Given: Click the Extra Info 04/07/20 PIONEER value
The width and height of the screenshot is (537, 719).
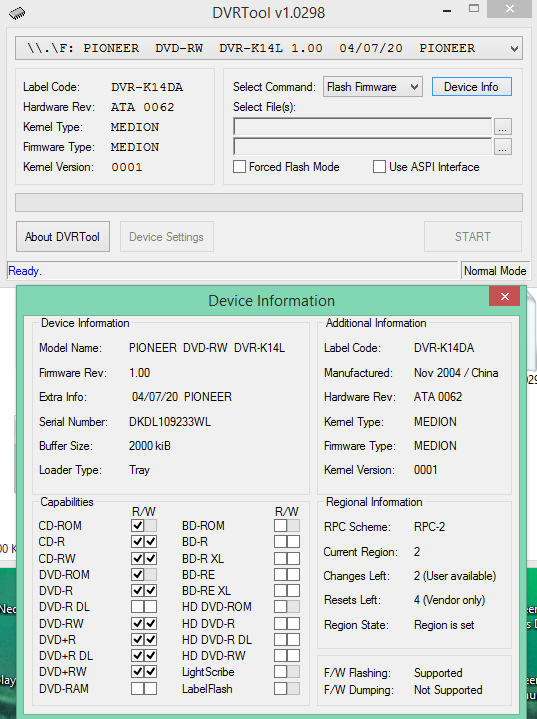Looking at the screenshot, I should (182, 397).
